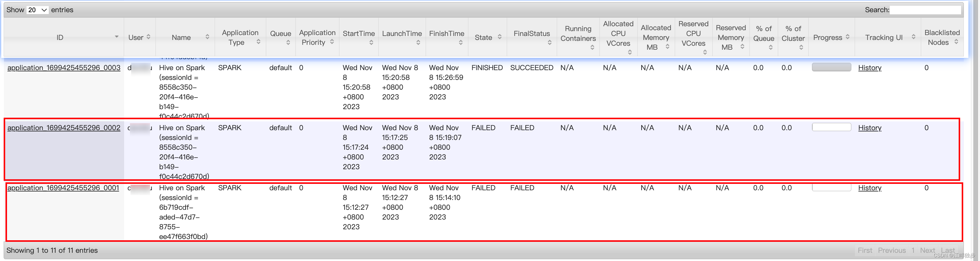Open History link for application 0002
Screen dimensions: 980x261
[x=869, y=128]
